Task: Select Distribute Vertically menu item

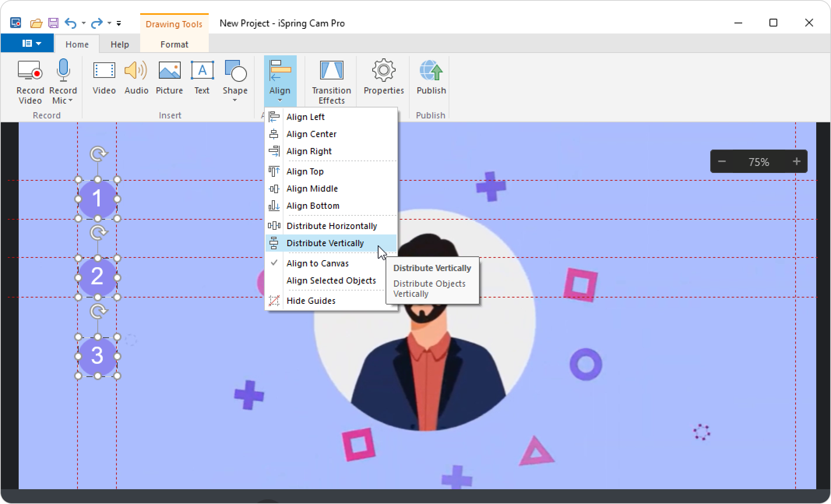Action: pos(325,243)
